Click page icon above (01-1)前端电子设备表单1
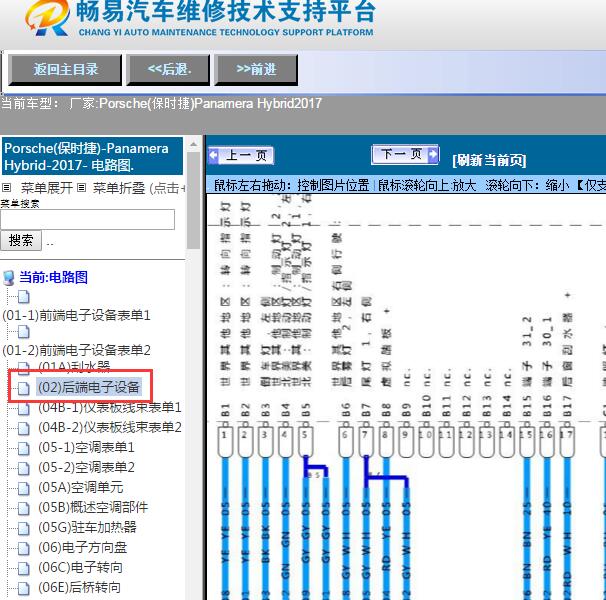 pos(24,297)
